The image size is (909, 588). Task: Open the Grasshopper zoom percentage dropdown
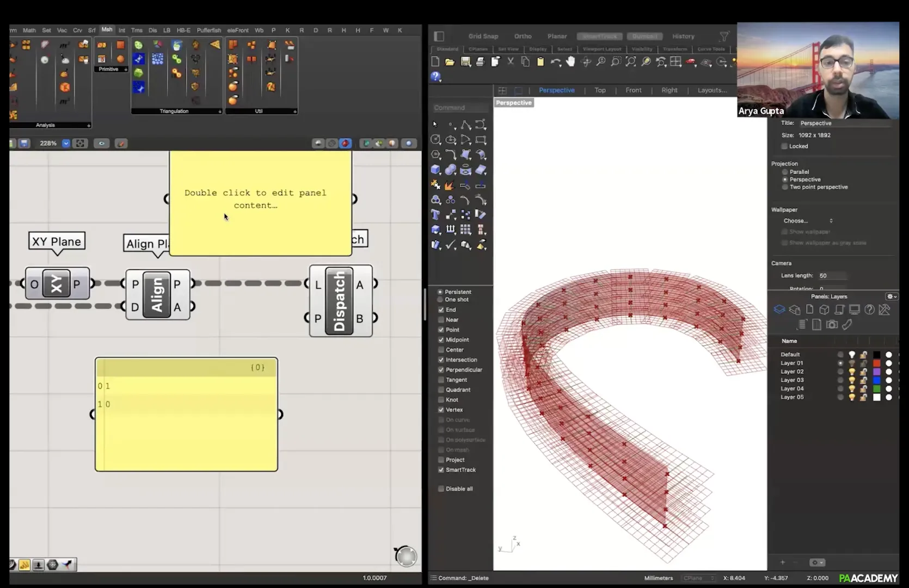66,144
